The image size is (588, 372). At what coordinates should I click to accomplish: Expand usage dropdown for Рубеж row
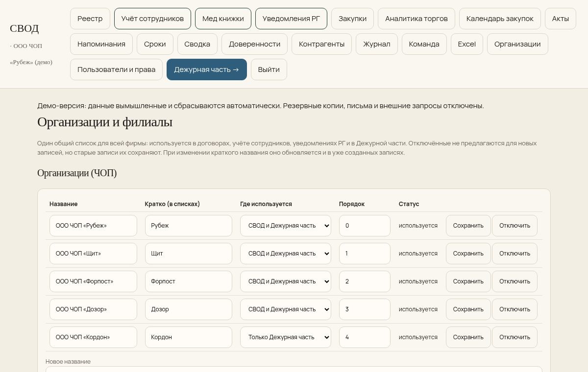[x=286, y=226]
